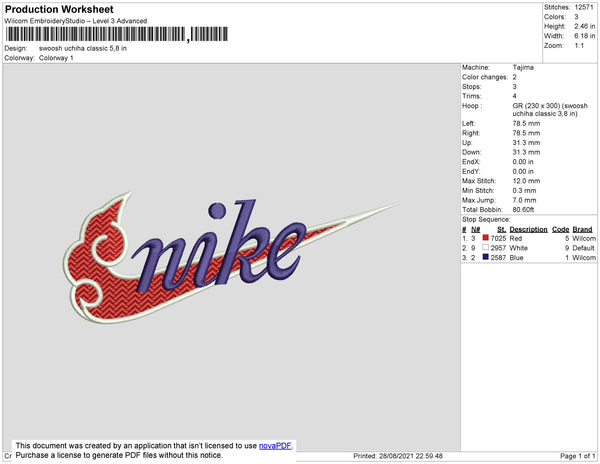Click the Stitches value 12571
Viewport: 600px width, 464px height.
click(x=584, y=7)
